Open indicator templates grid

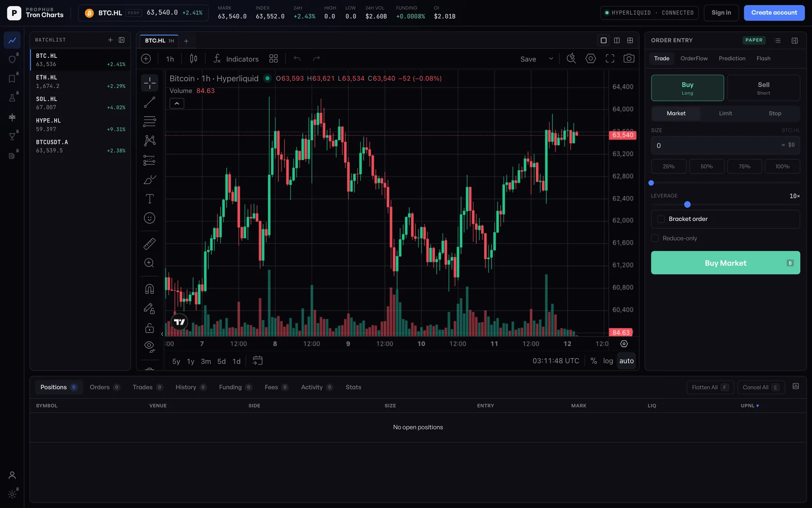click(x=273, y=59)
